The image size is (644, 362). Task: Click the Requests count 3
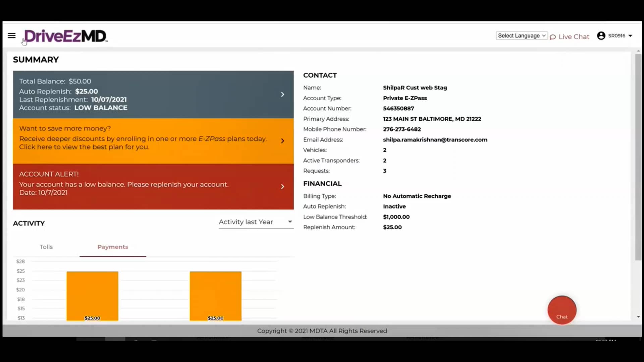pos(385,171)
